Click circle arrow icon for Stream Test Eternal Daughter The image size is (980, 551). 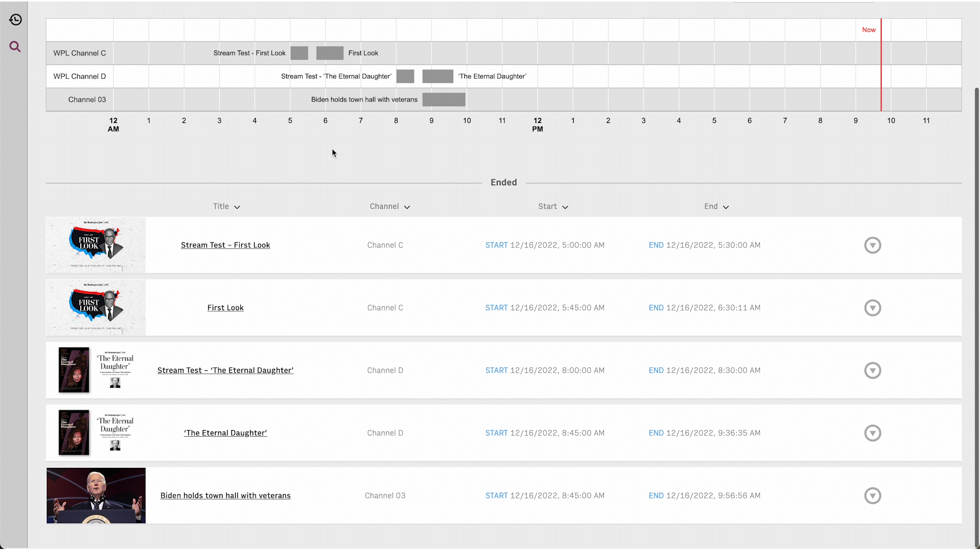click(872, 370)
